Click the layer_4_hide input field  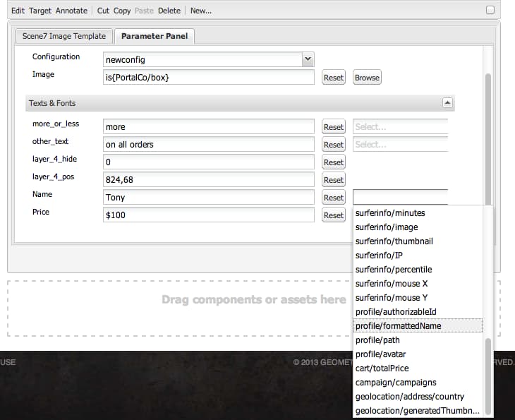click(x=209, y=162)
